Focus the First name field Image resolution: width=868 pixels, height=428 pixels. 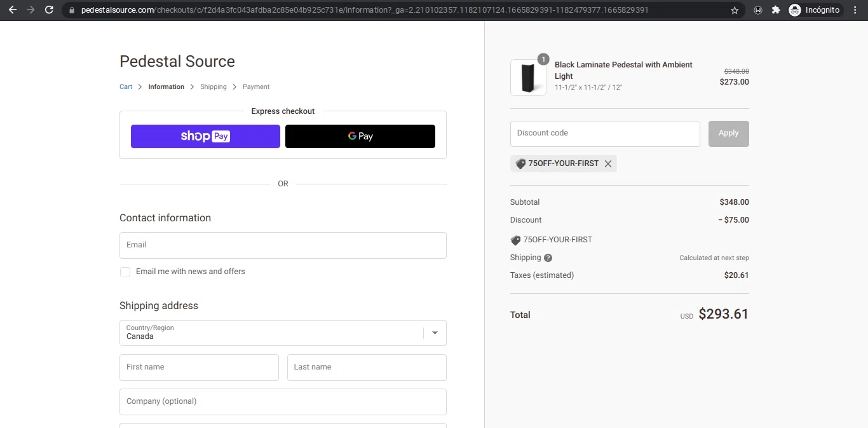(x=199, y=368)
